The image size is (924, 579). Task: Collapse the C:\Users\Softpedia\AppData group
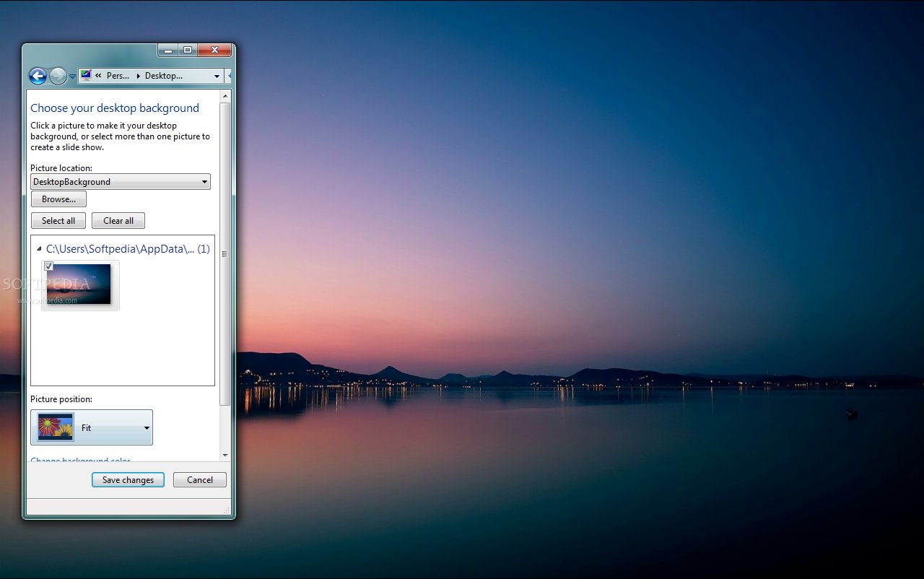[39, 249]
